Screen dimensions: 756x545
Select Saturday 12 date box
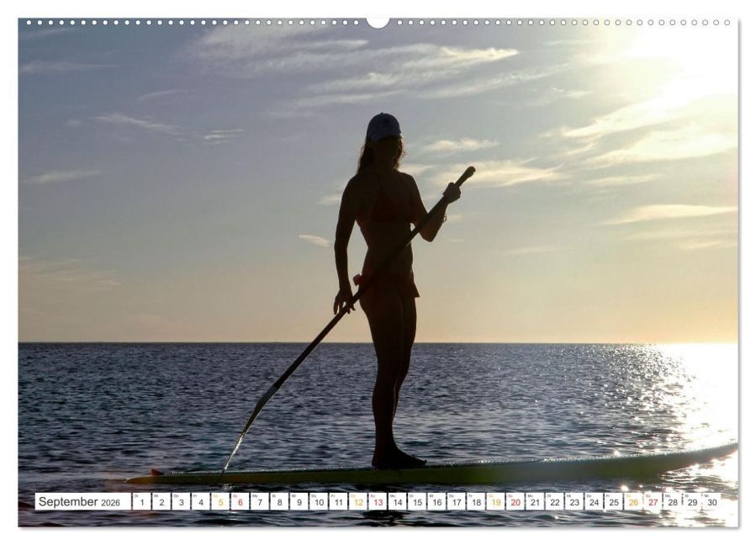(358, 501)
